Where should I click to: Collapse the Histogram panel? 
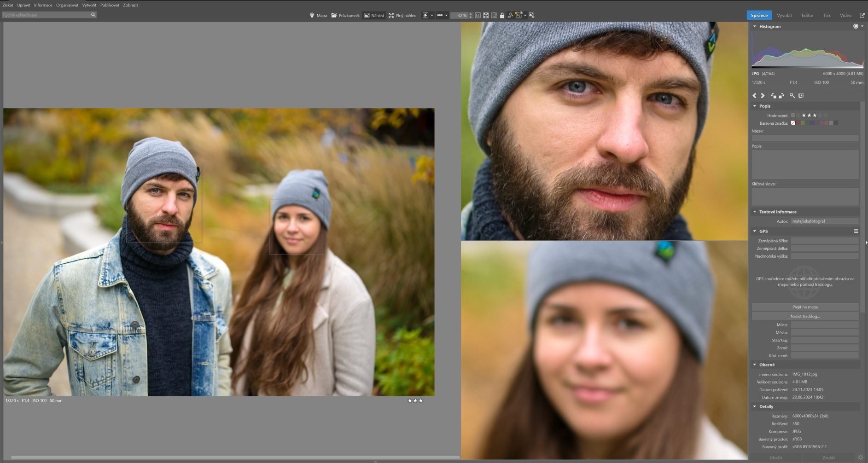click(755, 27)
